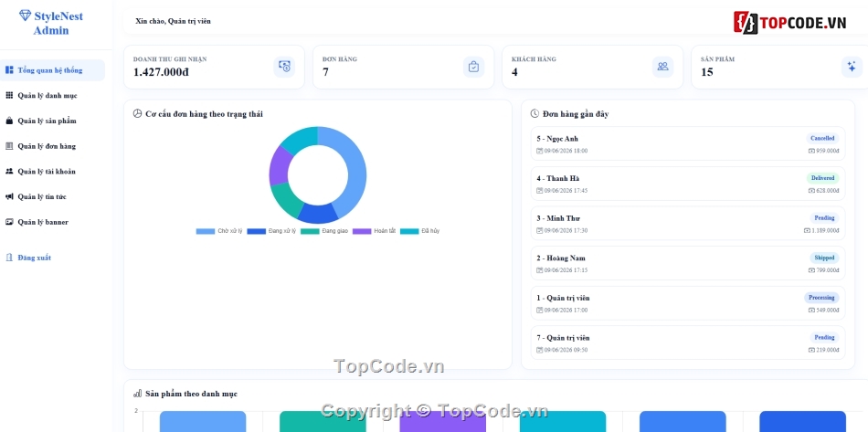
Task: Click the bar chart icon beside Sản phẩm theo danh mục
Action: pos(138,394)
